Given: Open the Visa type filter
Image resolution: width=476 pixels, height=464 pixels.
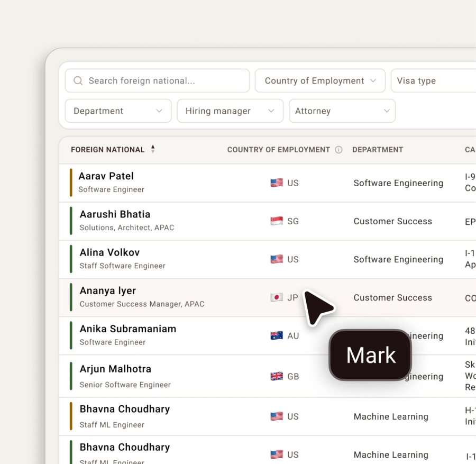Looking at the screenshot, I should coord(434,80).
